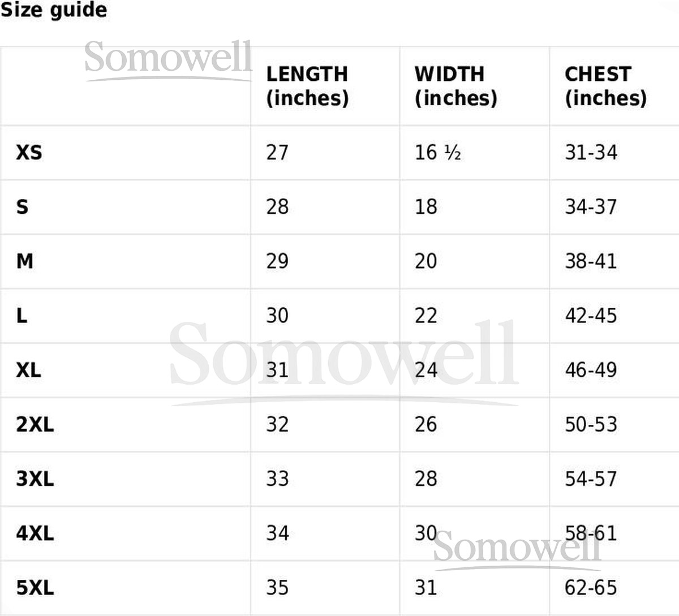Select the L size row label
The height and width of the screenshot is (616, 679).
click(x=22, y=316)
